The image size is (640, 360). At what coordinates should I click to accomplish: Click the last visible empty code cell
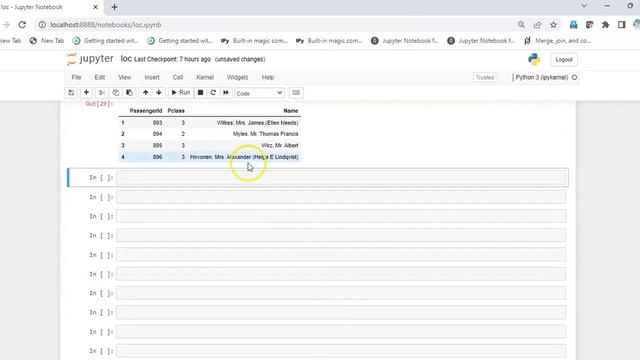[x=341, y=351]
